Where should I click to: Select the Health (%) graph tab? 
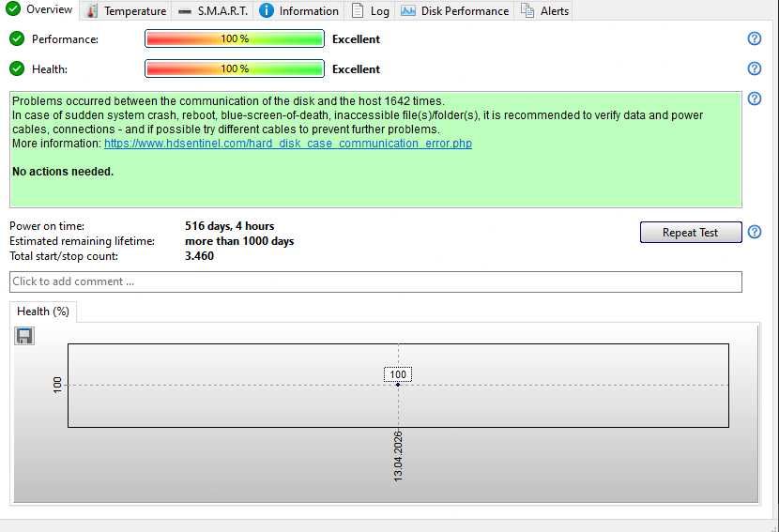coord(43,312)
